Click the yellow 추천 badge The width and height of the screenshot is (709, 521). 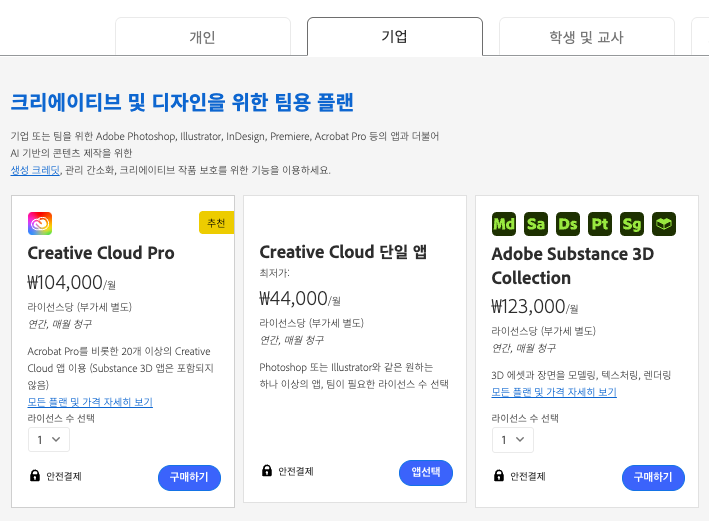pyautogui.click(x=217, y=223)
